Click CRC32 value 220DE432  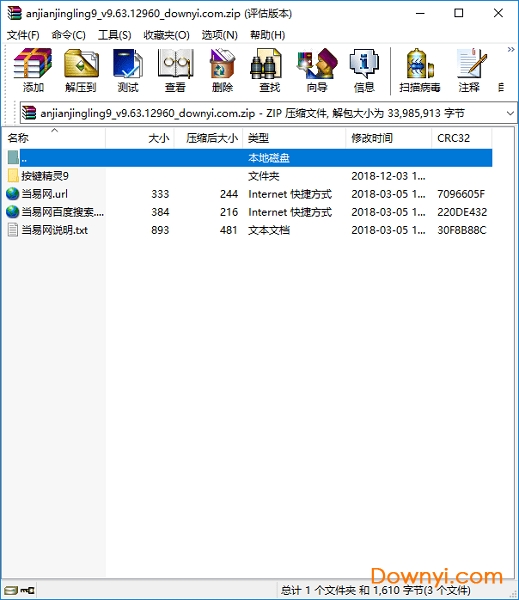pos(462,212)
